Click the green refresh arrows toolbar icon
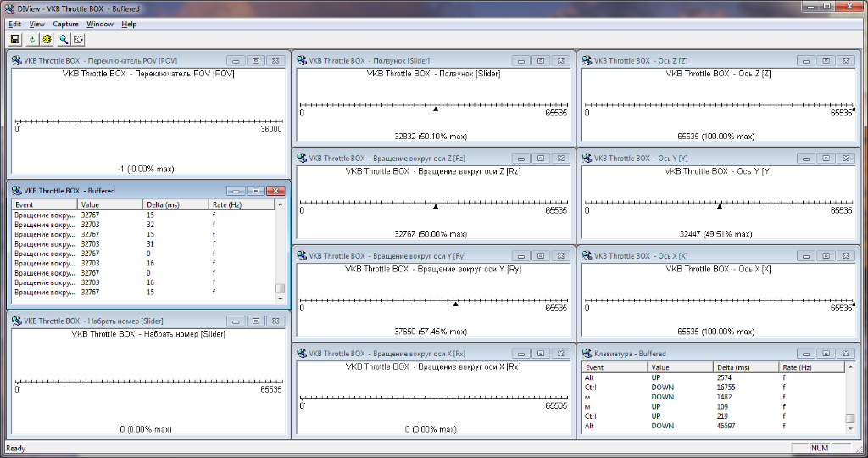The height and width of the screenshot is (458, 868). tap(32, 39)
